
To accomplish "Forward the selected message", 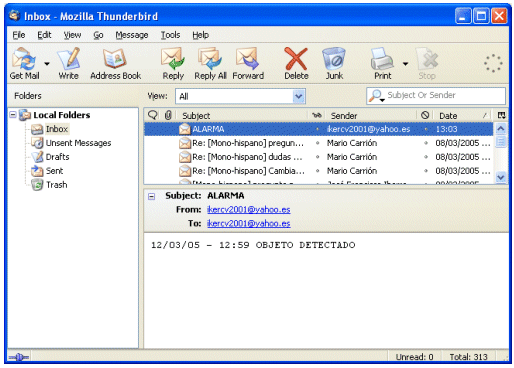I will click(x=248, y=63).
